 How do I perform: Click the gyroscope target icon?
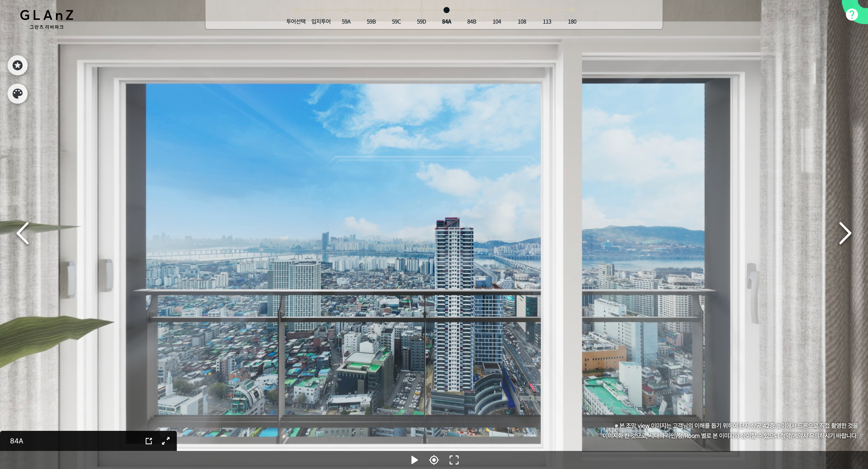coord(434,460)
